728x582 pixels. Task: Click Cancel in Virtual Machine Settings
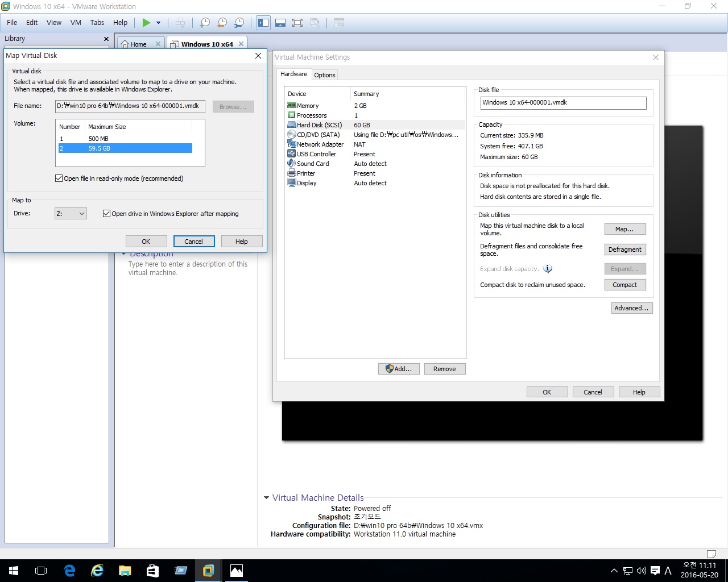click(593, 392)
